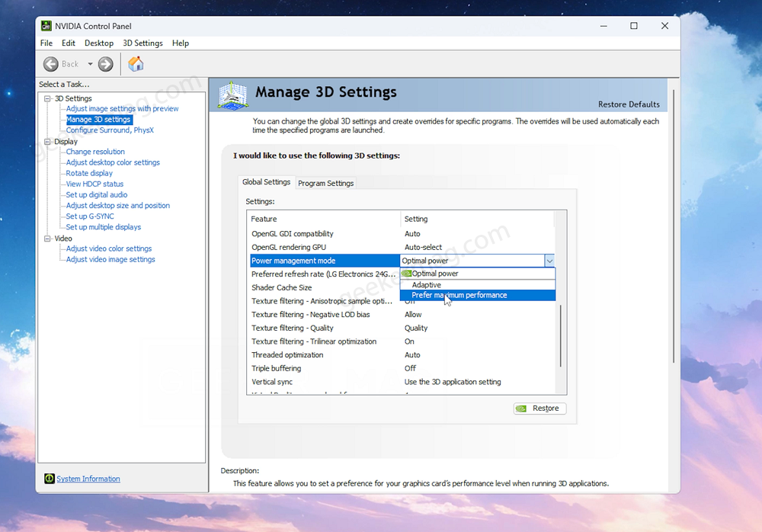Image resolution: width=762 pixels, height=532 pixels.
Task: Click the Back arrow toolbar icon
Action: click(x=50, y=64)
